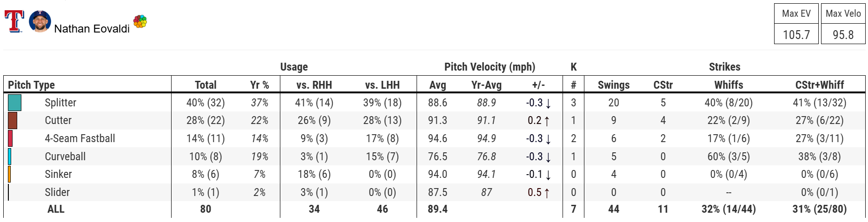Image resolution: width=868 pixels, height=222 pixels.
Task: Sort table by Pitch Type column header
Action: (x=32, y=85)
